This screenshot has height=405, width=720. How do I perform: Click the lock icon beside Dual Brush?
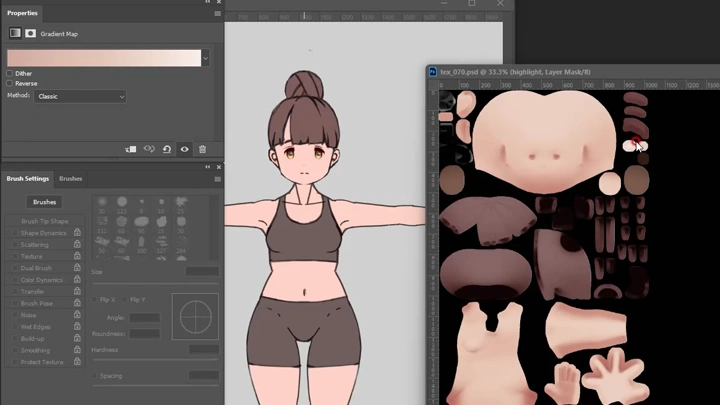tap(77, 268)
